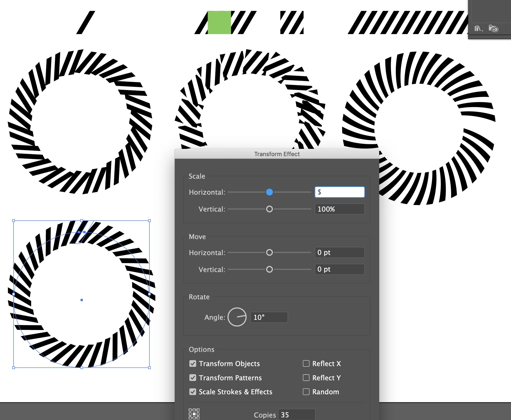Click the Creative Cloud folder icon
This screenshot has width=511, height=420.
pyautogui.click(x=493, y=29)
